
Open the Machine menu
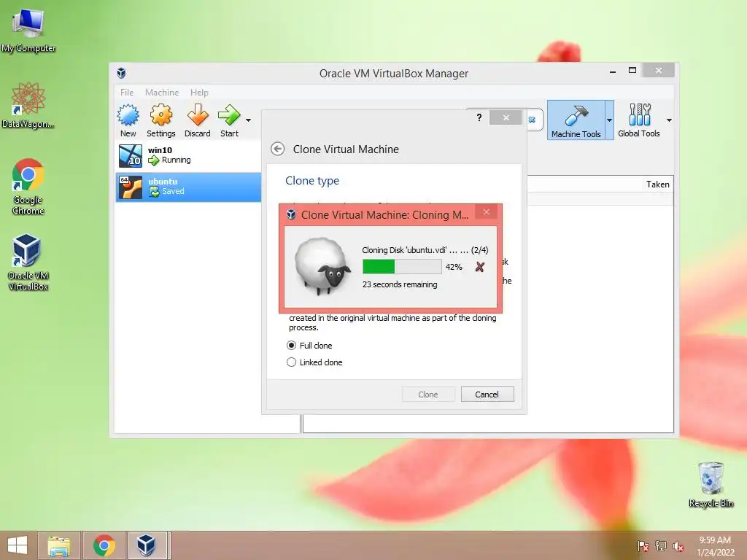click(162, 93)
